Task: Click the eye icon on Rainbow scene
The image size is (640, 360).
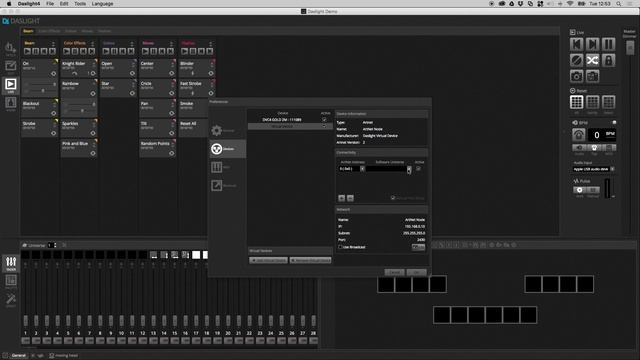Action: 93,93
